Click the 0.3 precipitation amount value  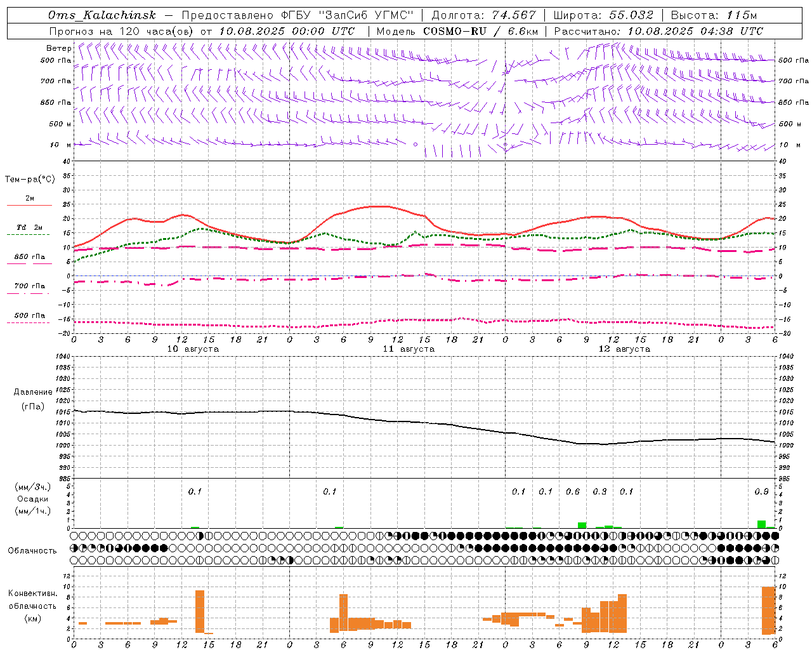[x=599, y=491]
